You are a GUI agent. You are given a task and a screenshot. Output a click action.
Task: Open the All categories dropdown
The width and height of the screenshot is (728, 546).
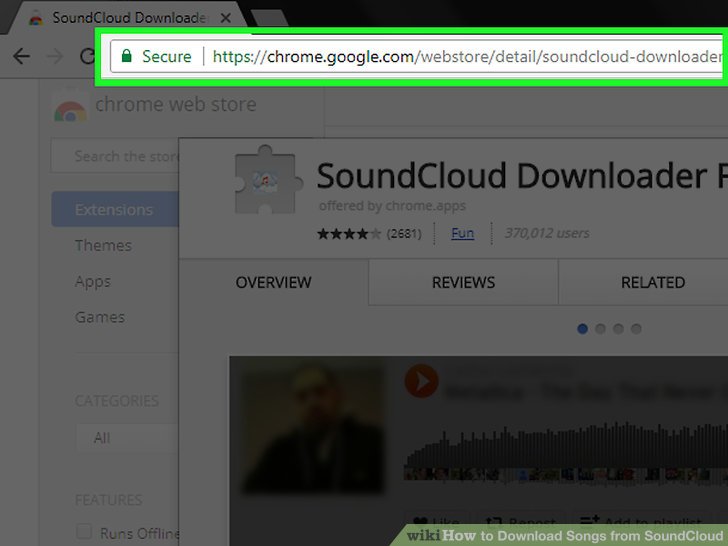pos(126,437)
